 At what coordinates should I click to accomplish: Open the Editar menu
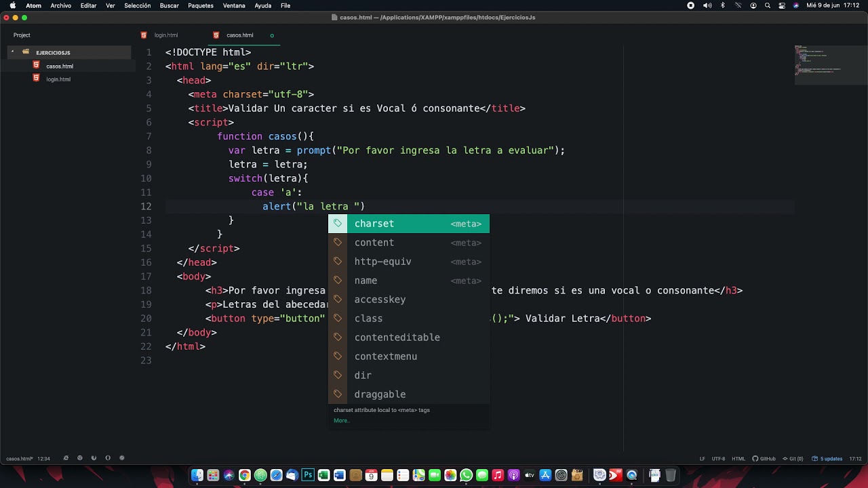click(88, 5)
